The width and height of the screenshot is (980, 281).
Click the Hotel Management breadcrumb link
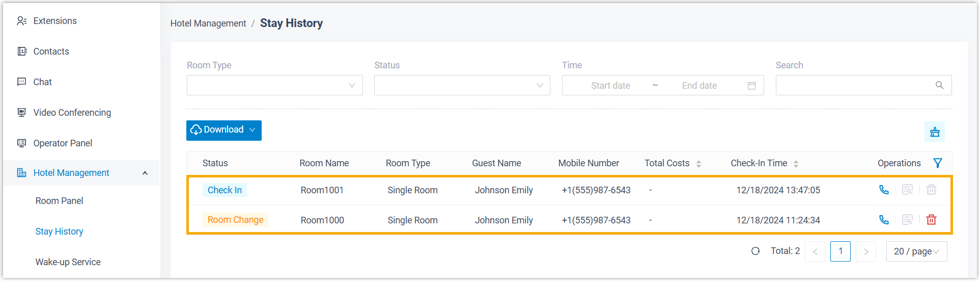coord(208,23)
